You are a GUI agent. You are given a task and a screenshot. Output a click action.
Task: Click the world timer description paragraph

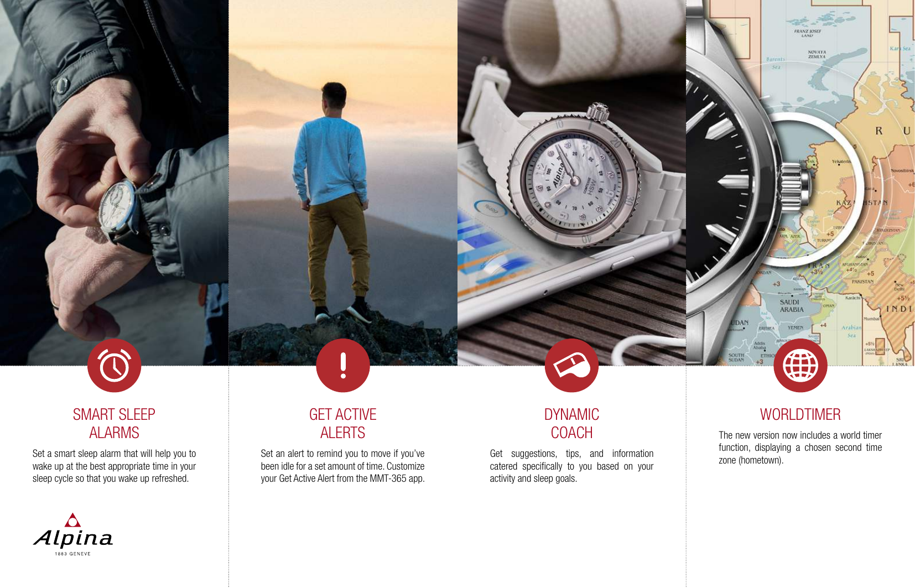click(800, 447)
